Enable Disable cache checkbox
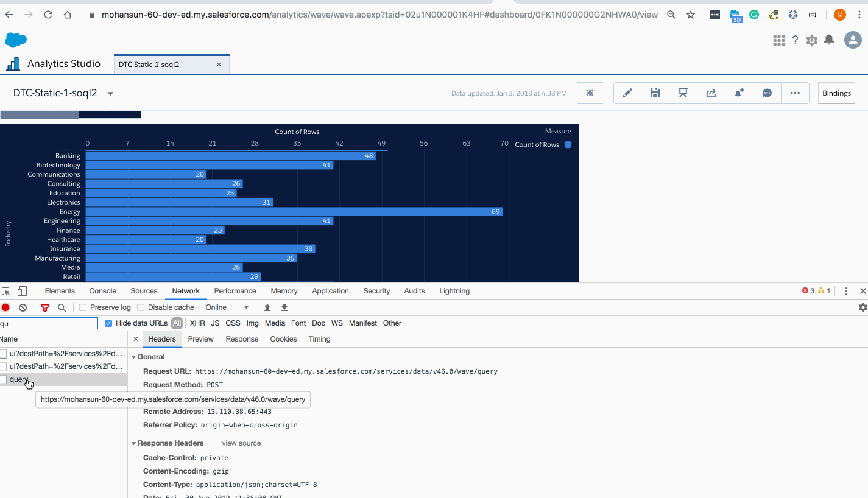Image resolution: width=868 pixels, height=498 pixels. pyautogui.click(x=141, y=307)
